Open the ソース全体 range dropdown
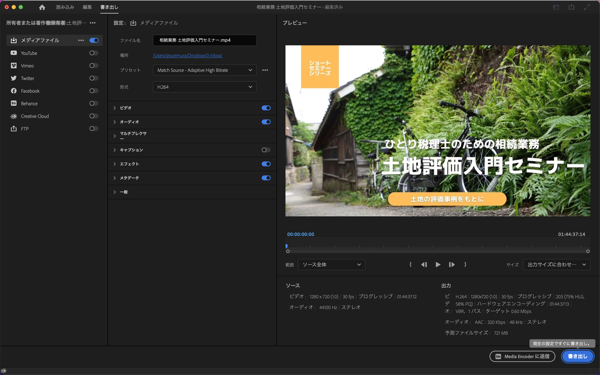Viewport: 600px width, 375px height. 331,264
